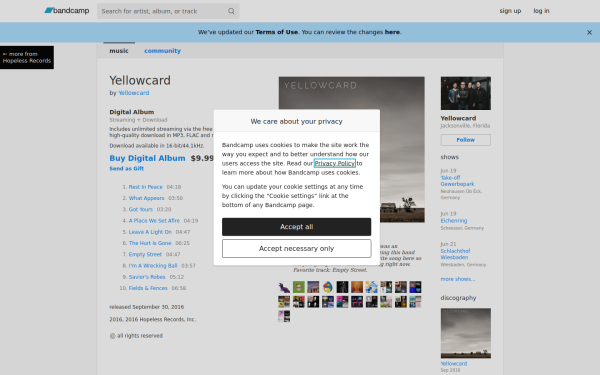Play track Rest In Peace
This screenshot has width=600, height=375.
(x=145, y=187)
